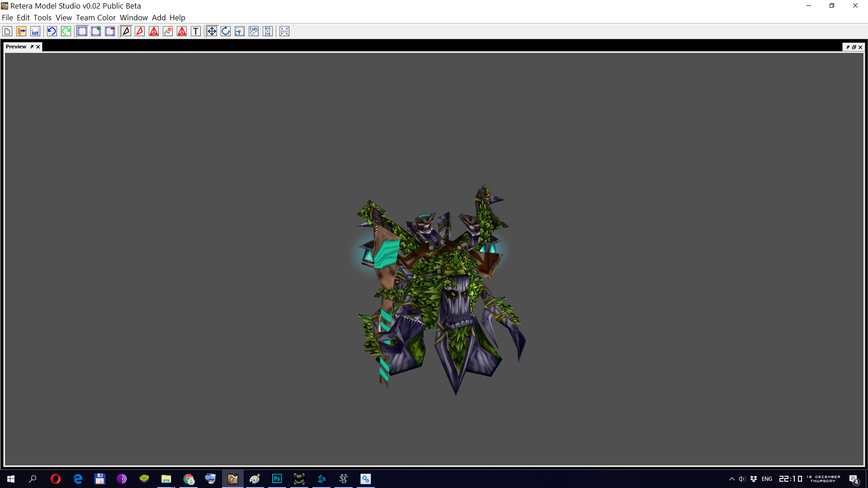Open the File menu
This screenshot has height=488, width=868.
pyautogui.click(x=7, y=18)
